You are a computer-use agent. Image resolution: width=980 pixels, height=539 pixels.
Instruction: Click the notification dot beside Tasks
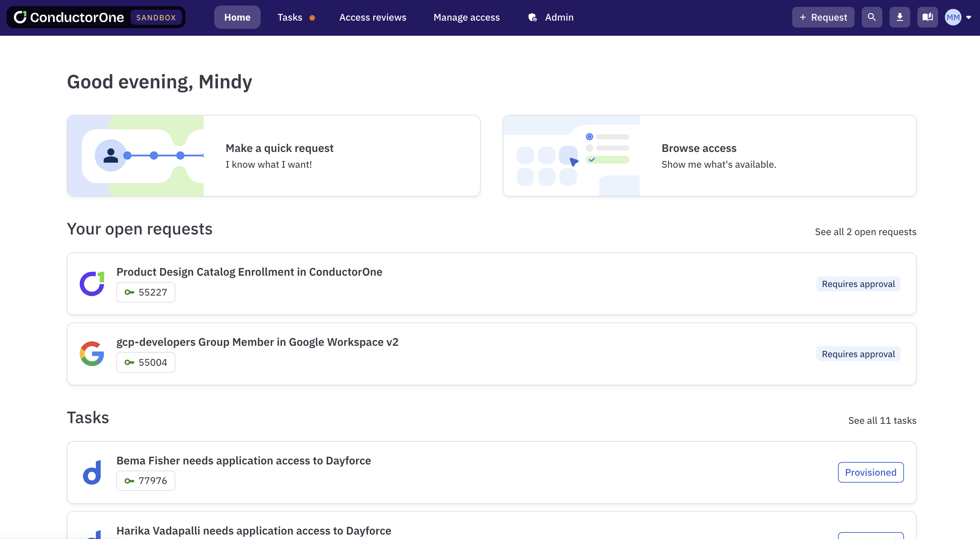coord(313,17)
